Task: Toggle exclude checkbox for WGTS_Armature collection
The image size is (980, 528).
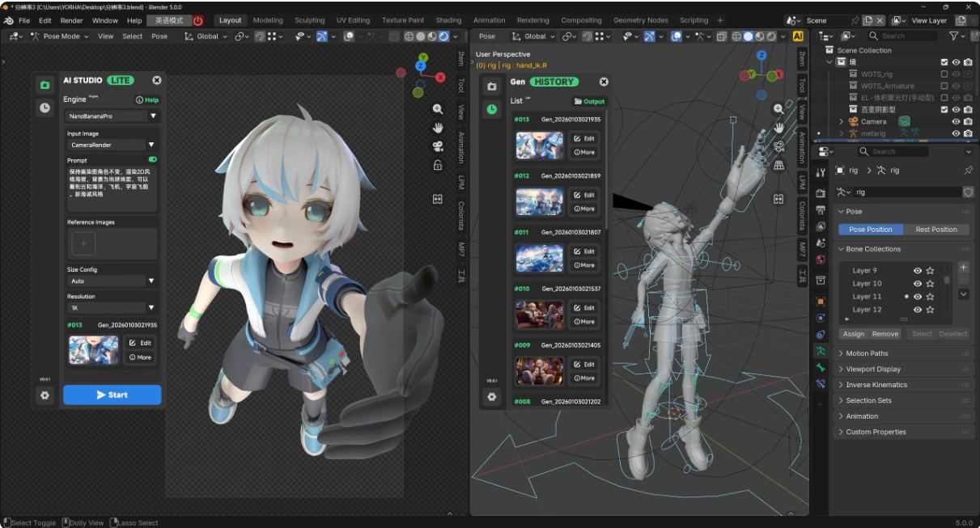Action: [944, 86]
